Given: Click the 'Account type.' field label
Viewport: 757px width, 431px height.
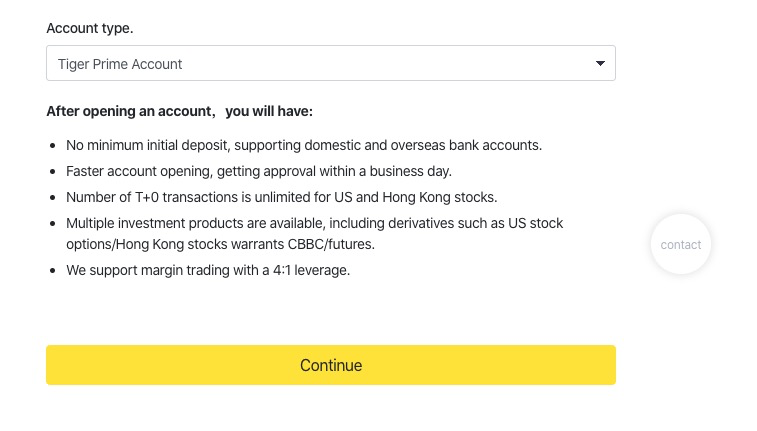Looking at the screenshot, I should point(89,28).
